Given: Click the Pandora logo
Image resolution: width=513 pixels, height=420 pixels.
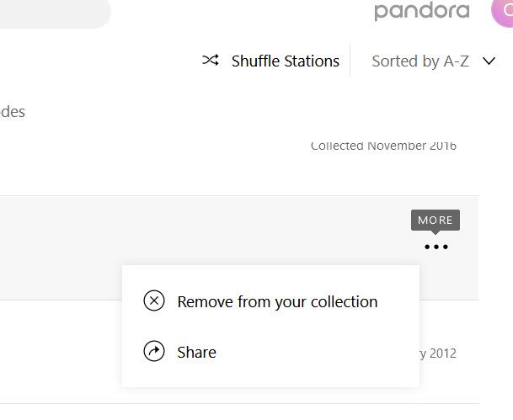Looking at the screenshot, I should (x=422, y=11).
